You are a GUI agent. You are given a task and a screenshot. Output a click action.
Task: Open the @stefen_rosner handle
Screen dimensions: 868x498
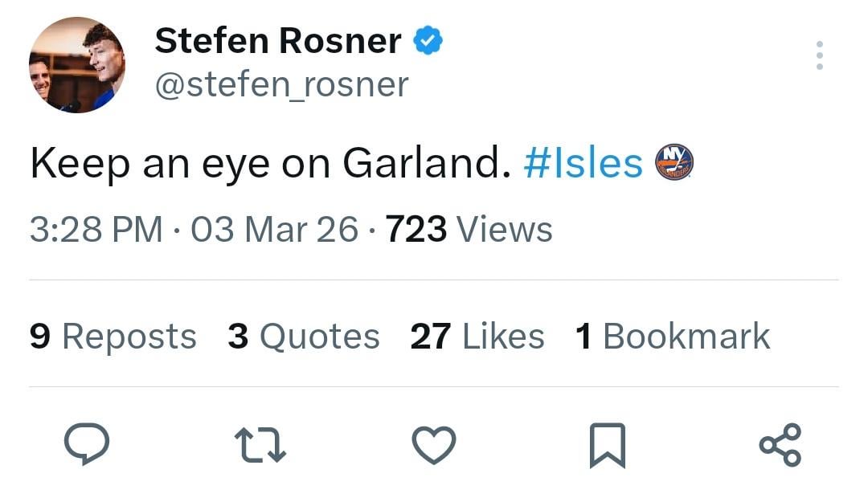pyautogui.click(x=281, y=84)
